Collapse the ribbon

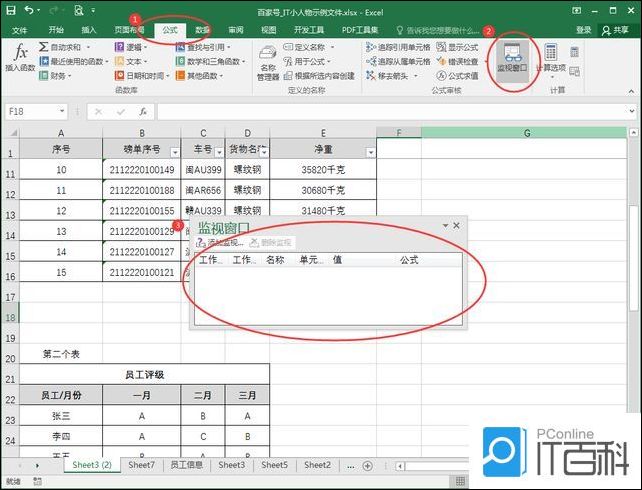click(632, 91)
